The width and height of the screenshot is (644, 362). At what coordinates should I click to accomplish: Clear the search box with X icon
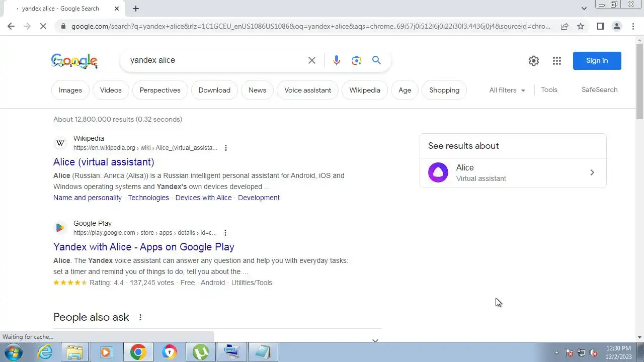pos(312,60)
